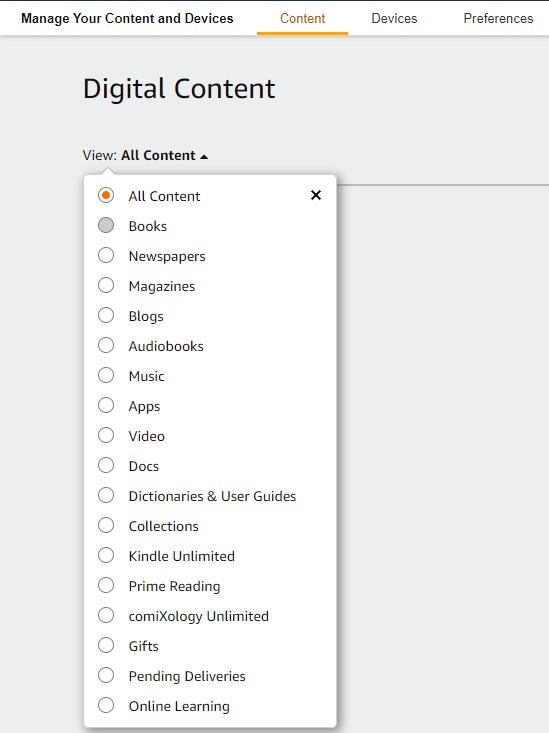Filter by Docs
Viewport: 549px width, 733px height.
[x=106, y=465]
